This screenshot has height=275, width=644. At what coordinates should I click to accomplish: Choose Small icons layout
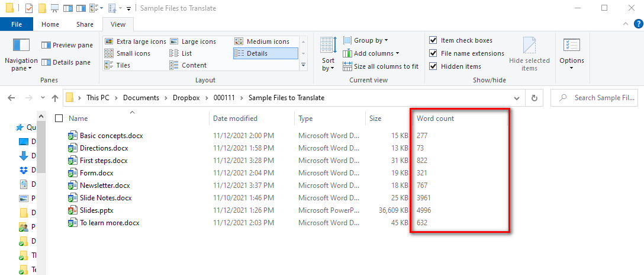(x=127, y=53)
